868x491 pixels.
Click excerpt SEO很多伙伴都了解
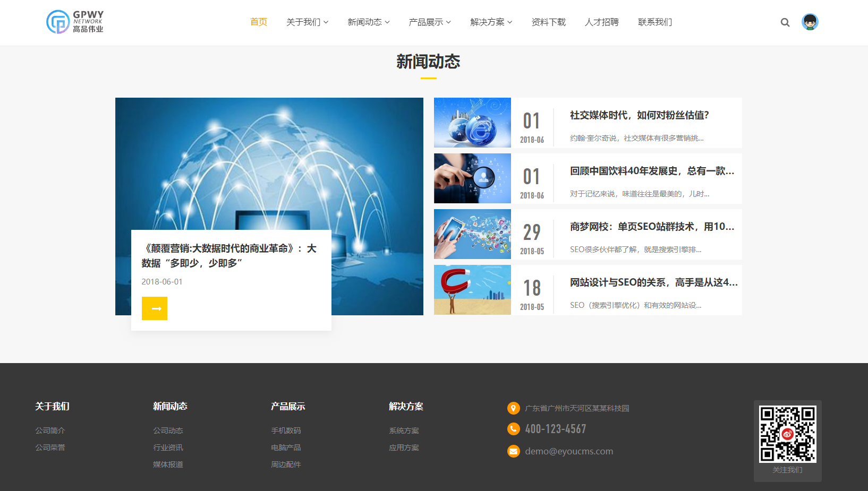coord(635,249)
